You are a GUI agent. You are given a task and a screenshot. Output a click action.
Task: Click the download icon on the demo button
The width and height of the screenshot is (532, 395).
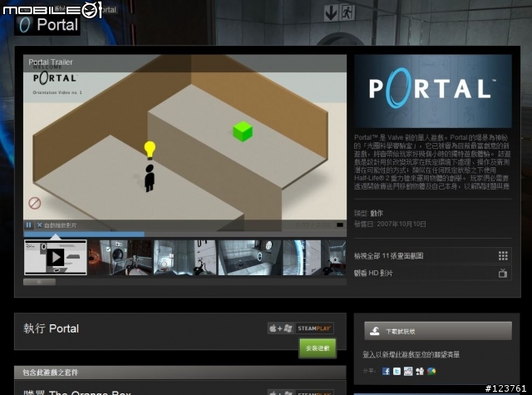tap(375, 331)
